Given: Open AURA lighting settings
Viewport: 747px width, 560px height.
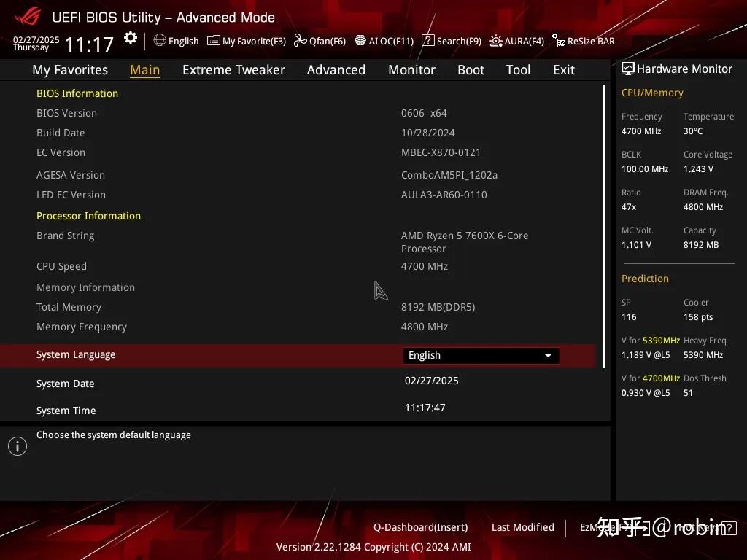Looking at the screenshot, I should [516, 41].
